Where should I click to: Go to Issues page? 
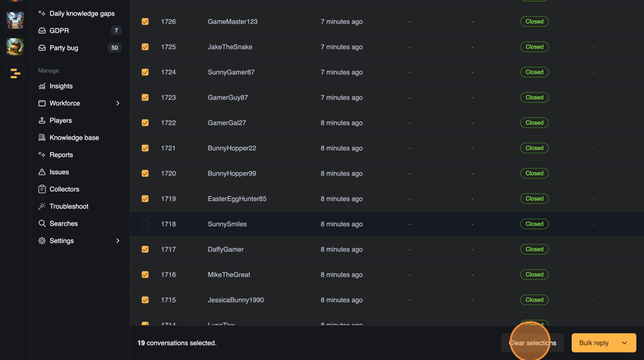pos(59,172)
